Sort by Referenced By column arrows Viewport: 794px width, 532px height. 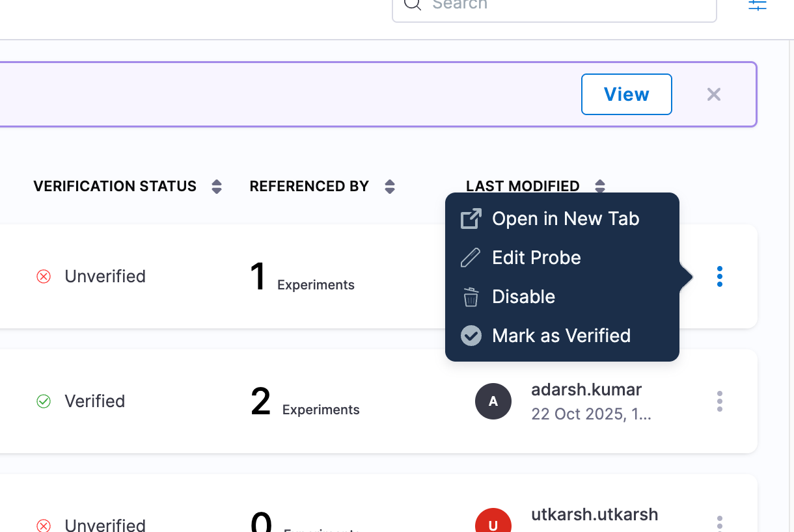point(390,187)
